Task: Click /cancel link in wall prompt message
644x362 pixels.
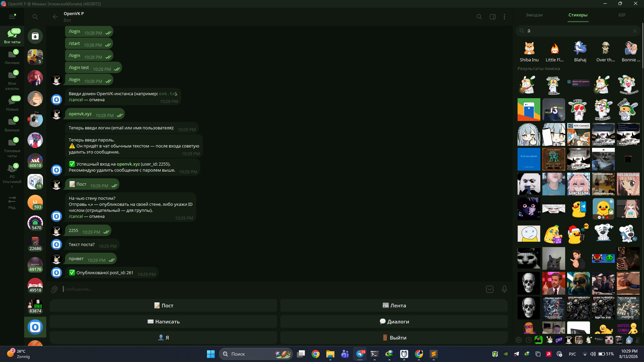Action: pyautogui.click(x=76, y=217)
